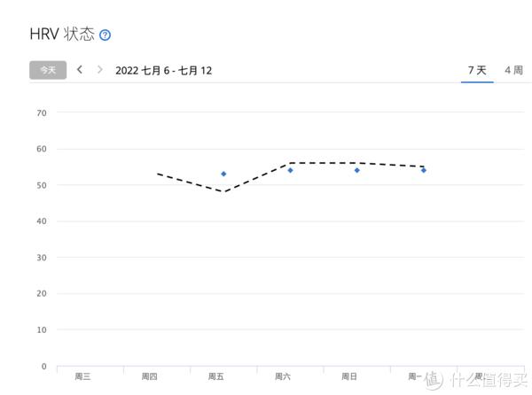This screenshot has width=532, height=395.
Task: Switch to the 7 天 tab
Action: coord(477,71)
